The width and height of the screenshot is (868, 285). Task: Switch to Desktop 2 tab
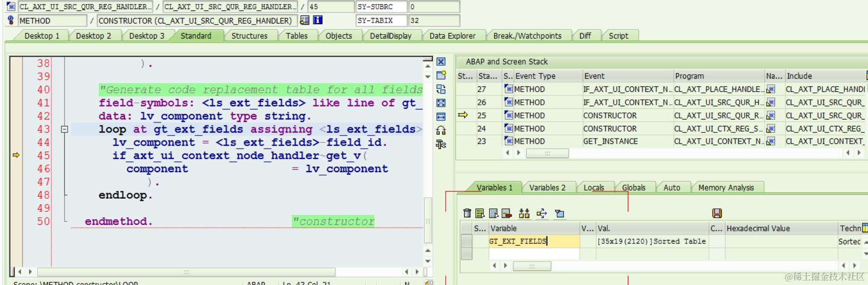(93, 36)
